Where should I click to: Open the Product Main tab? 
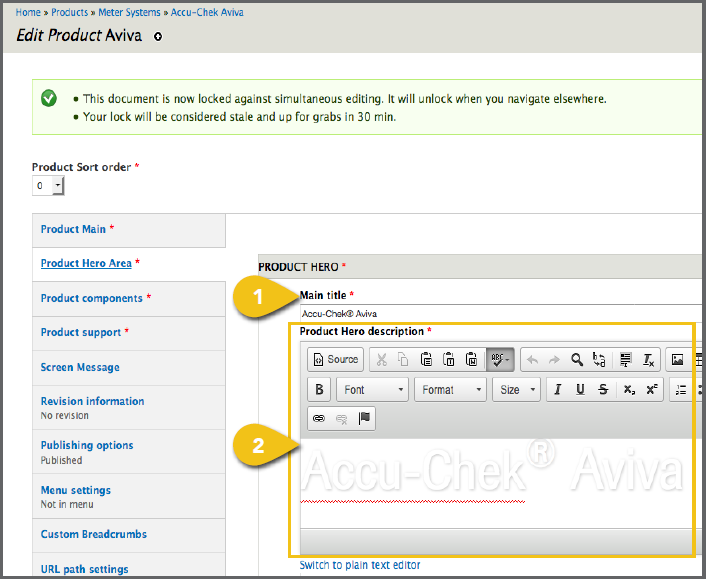coord(129,230)
